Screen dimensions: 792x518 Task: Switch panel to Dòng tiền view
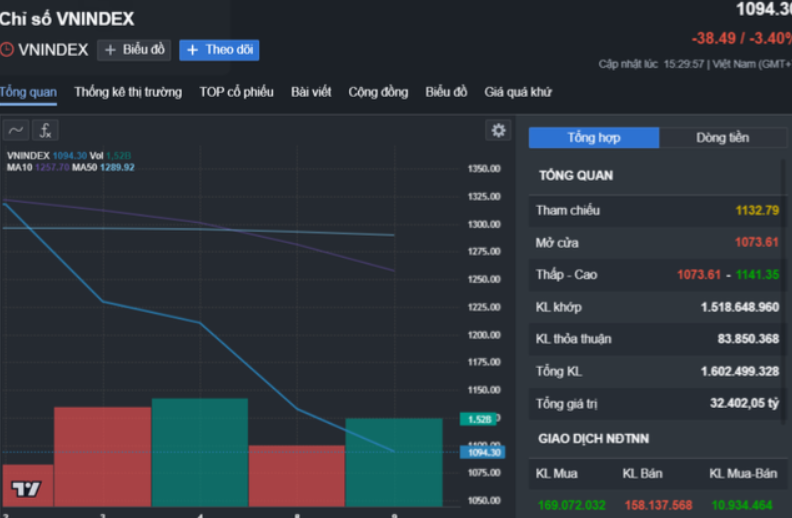(x=722, y=138)
